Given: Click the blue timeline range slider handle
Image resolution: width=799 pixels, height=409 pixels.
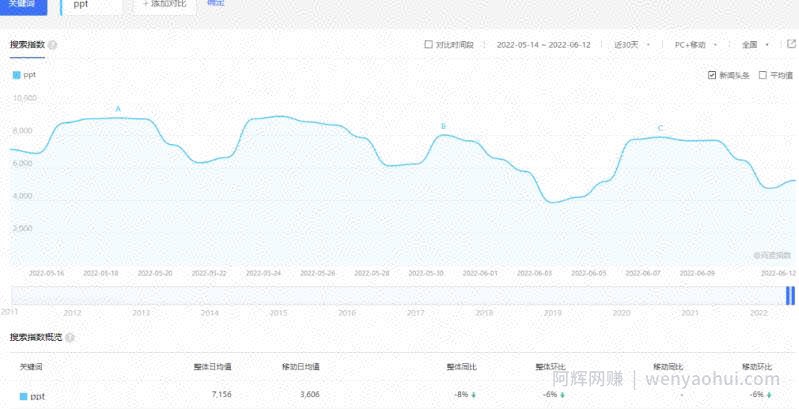Looking at the screenshot, I should tap(790, 295).
